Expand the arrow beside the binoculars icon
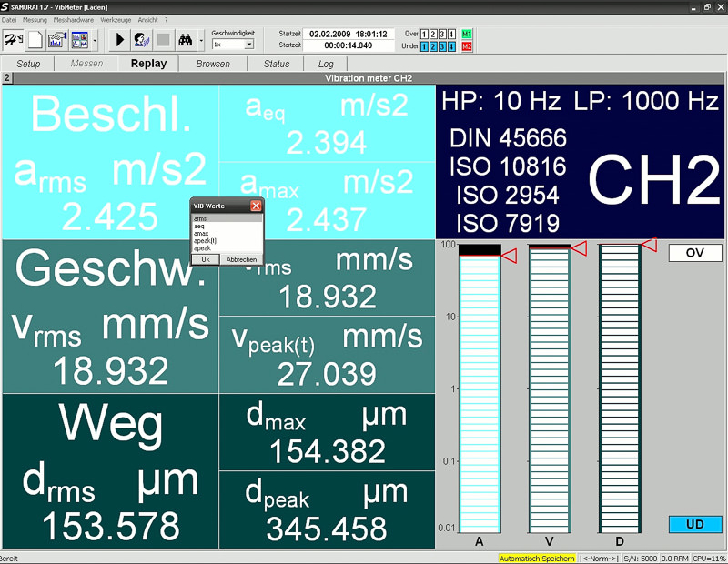The width and height of the screenshot is (728, 564). [x=201, y=39]
